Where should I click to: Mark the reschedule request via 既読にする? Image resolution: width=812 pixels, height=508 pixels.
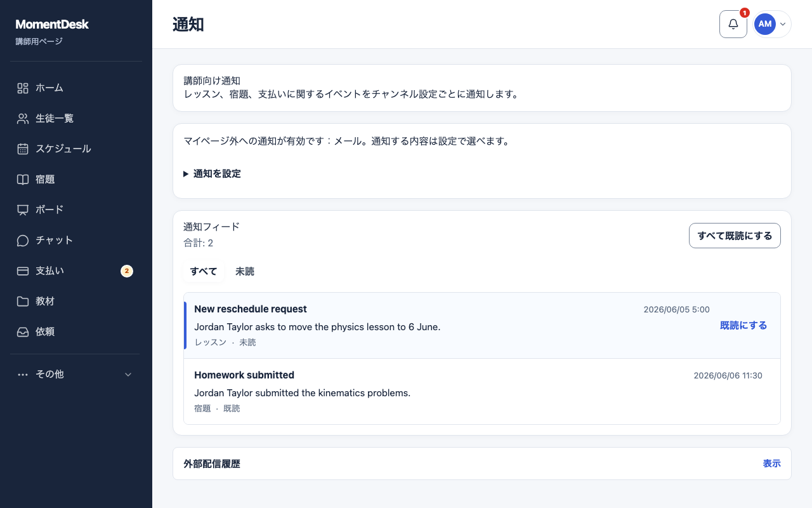[743, 325]
